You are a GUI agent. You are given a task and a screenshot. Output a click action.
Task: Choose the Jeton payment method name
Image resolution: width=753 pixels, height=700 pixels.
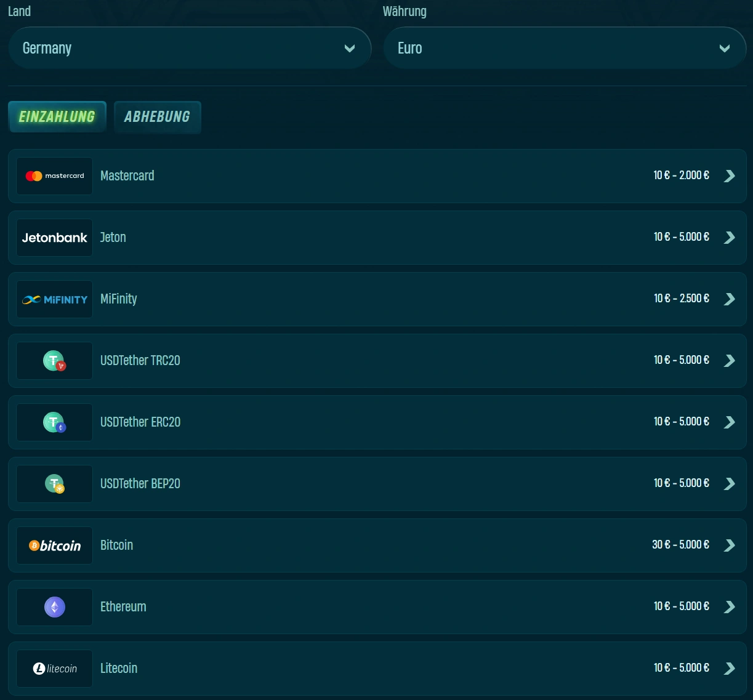[113, 238]
